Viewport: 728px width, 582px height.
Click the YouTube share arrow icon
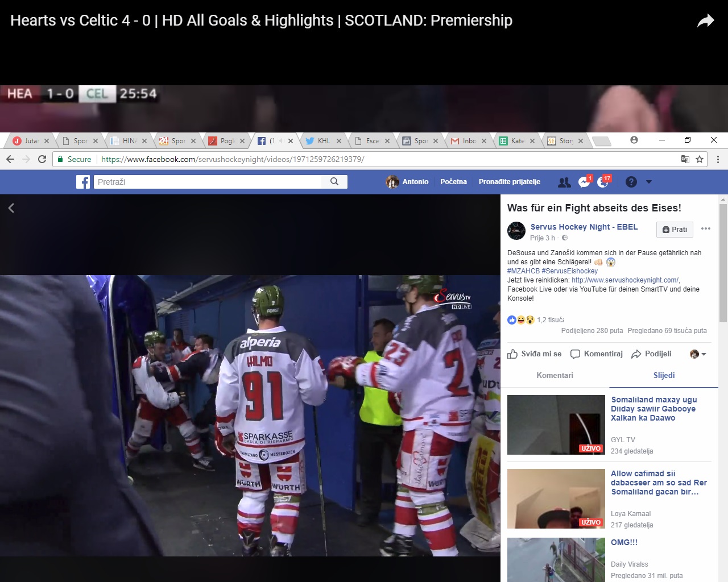[x=705, y=21]
